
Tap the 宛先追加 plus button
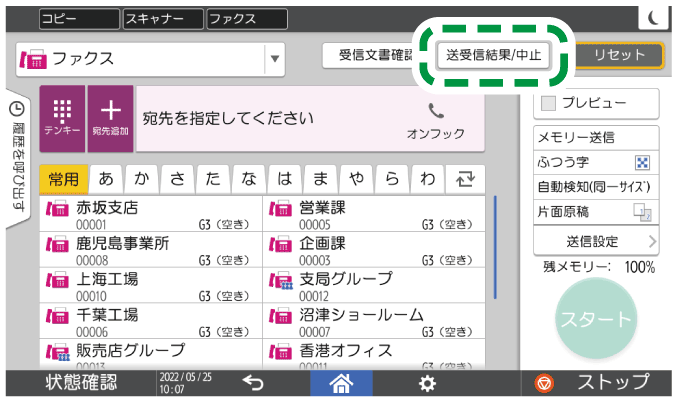pyautogui.click(x=111, y=118)
